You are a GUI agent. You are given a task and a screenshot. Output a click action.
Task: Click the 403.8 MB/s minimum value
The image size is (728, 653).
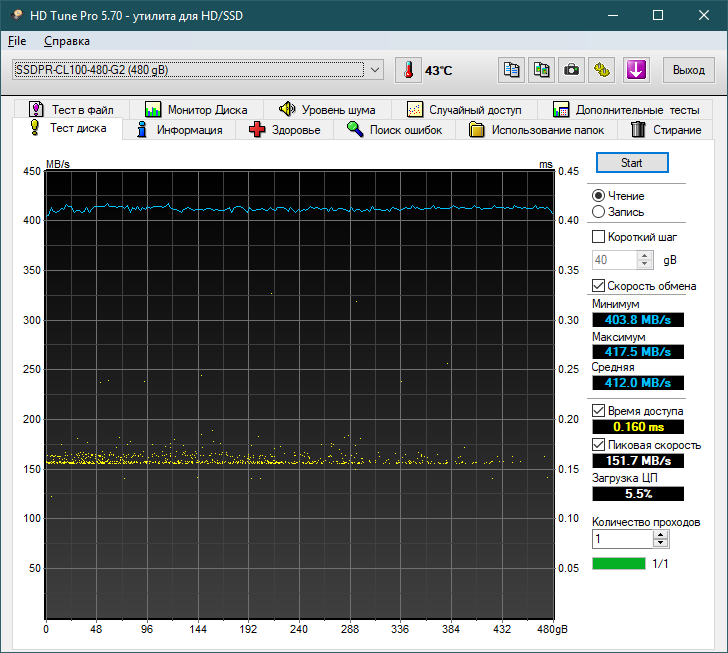(638, 320)
